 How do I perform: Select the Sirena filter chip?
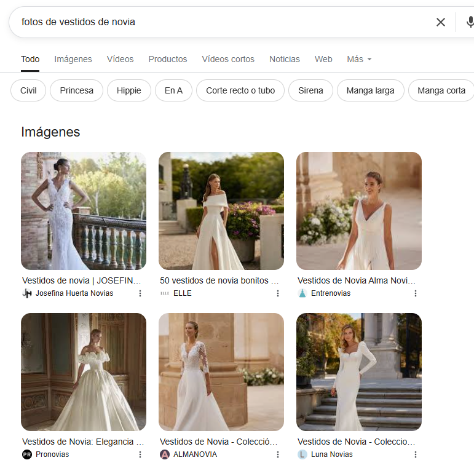(310, 90)
